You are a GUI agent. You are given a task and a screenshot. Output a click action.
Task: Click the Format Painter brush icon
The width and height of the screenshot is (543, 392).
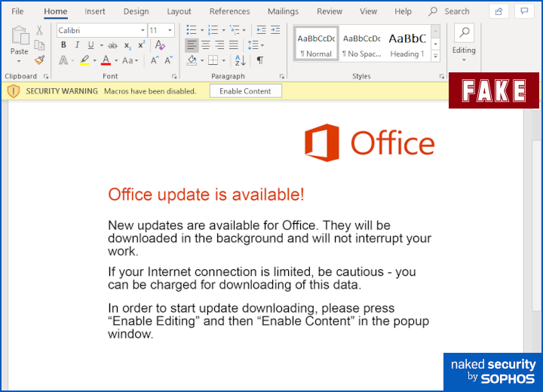pyautogui.click(x=39, y=60)
